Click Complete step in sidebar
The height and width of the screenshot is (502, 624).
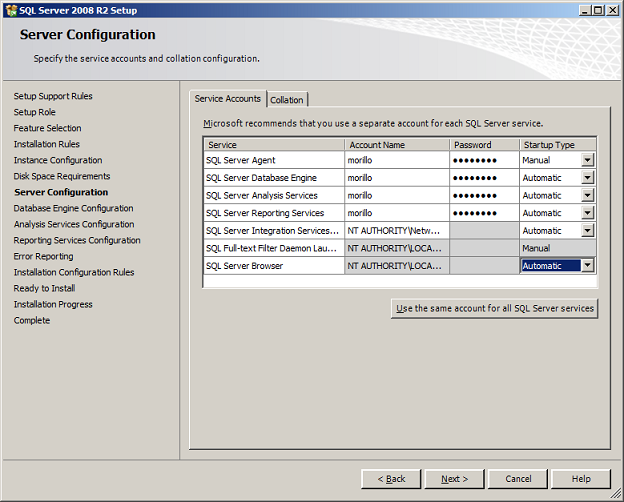coord(32,320)
